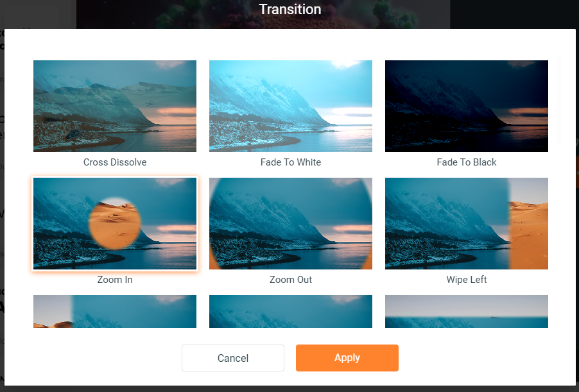This screenshot has width=579, height=392.
Task: Apply the selected transition
Action: click(347, 358)
